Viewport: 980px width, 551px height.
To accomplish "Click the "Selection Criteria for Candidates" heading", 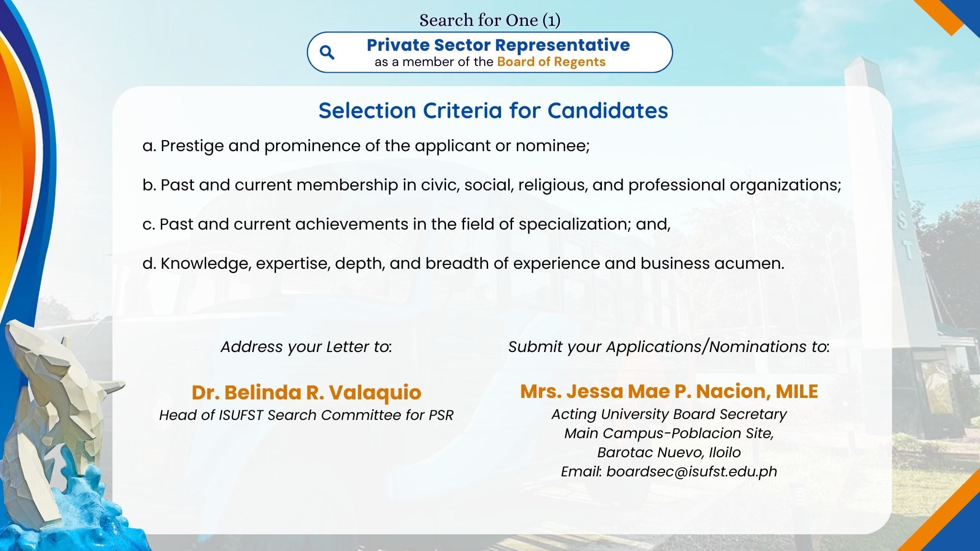I will [x=493, y=110].
